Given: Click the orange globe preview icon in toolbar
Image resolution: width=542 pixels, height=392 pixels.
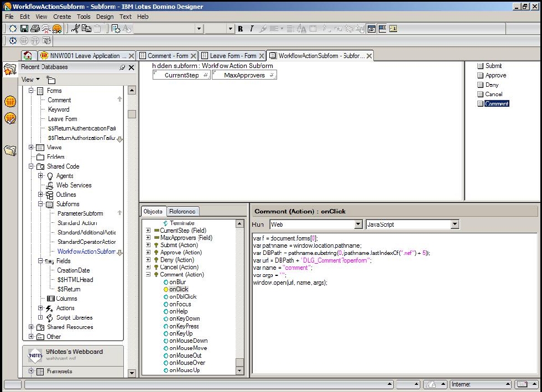Looking at the screenshot, I should point(57,29).
